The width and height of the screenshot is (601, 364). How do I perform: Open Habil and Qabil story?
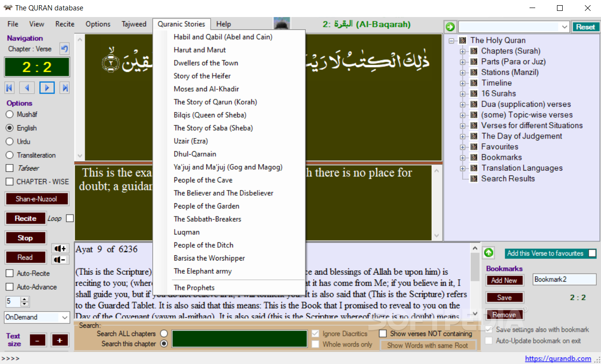223,37
